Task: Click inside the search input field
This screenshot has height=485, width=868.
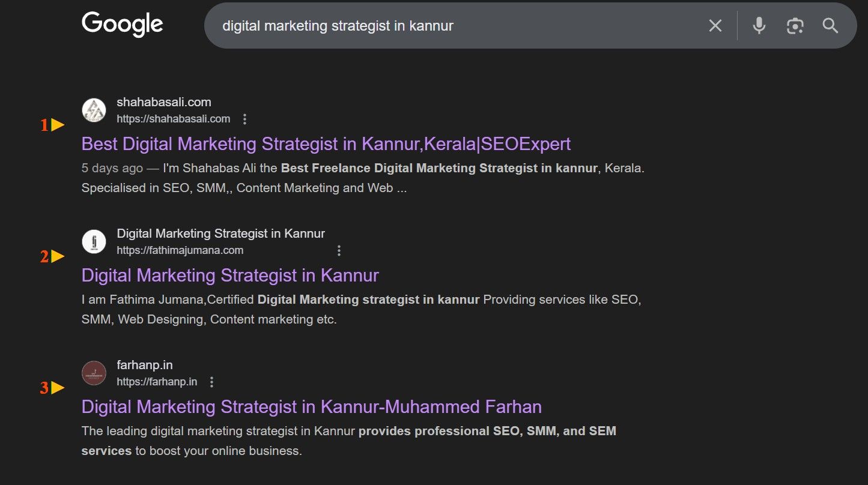Action: tap(420, 26)
